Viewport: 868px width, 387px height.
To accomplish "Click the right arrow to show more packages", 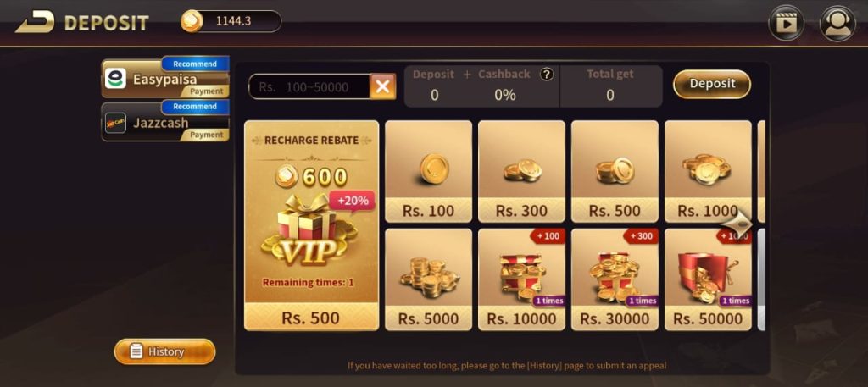I will [x=738, y=223].
